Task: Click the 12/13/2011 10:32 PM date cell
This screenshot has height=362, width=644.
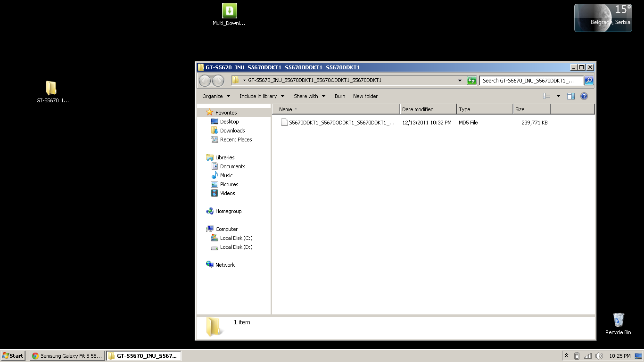Action: tap(427, 123)
